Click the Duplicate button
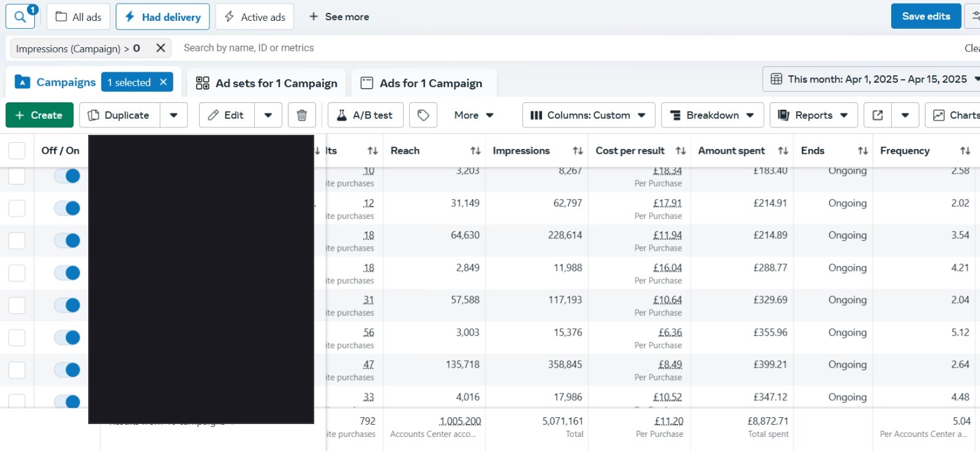Screen dimensions: 980x451 pyautogui.click(x=120, y=115)
